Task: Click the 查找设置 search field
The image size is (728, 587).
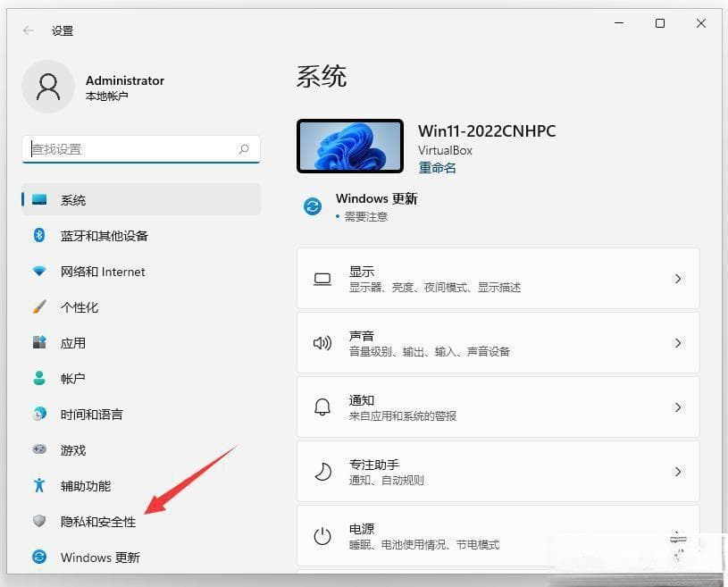Action: pyautogui.click(x=140, y=149)
